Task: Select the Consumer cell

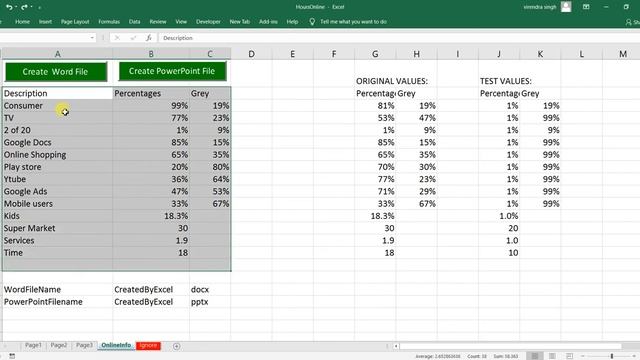Action: (x=58, y=106)
